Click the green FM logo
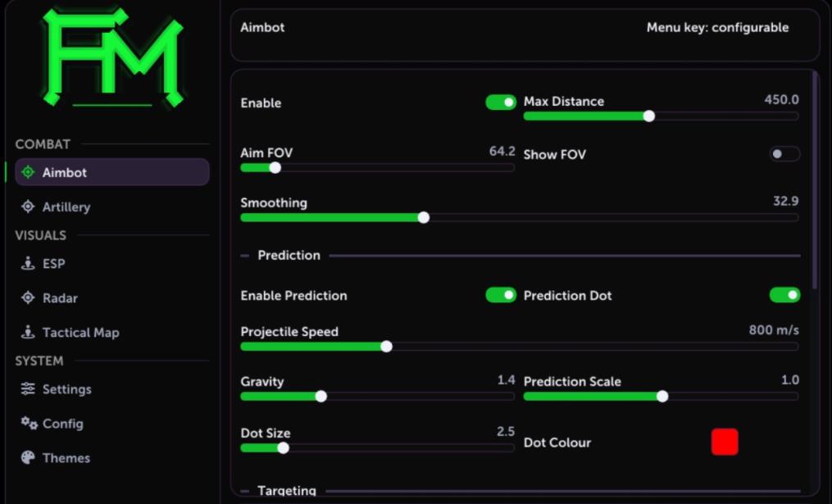 (112, 57)
